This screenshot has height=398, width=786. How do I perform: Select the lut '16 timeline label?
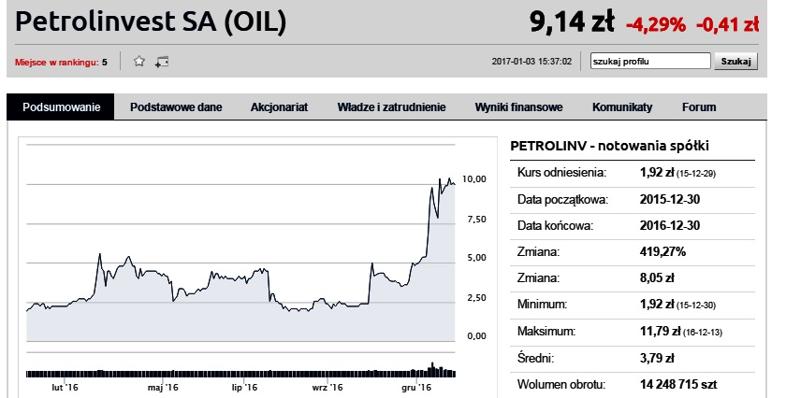pyautogui.click(x=65, y=387)
